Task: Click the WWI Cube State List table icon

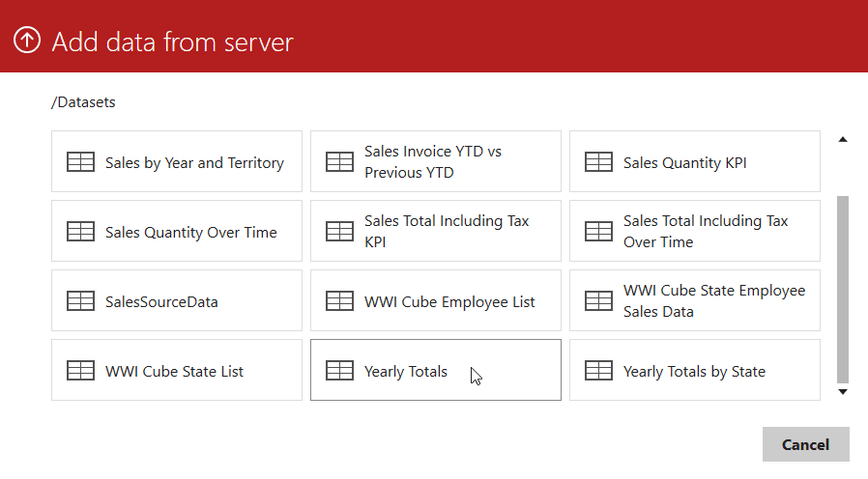Action: (80, 371)
